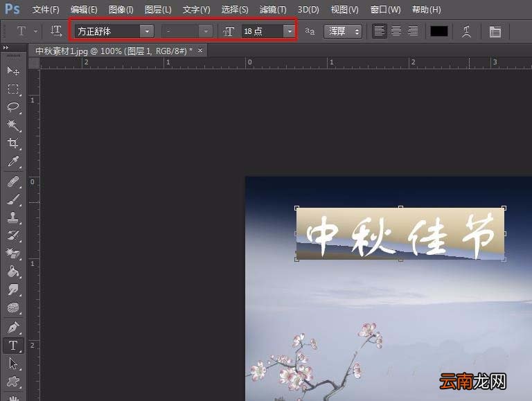
Task: Open the 视图(V) menu
Action: coord(344,10)
